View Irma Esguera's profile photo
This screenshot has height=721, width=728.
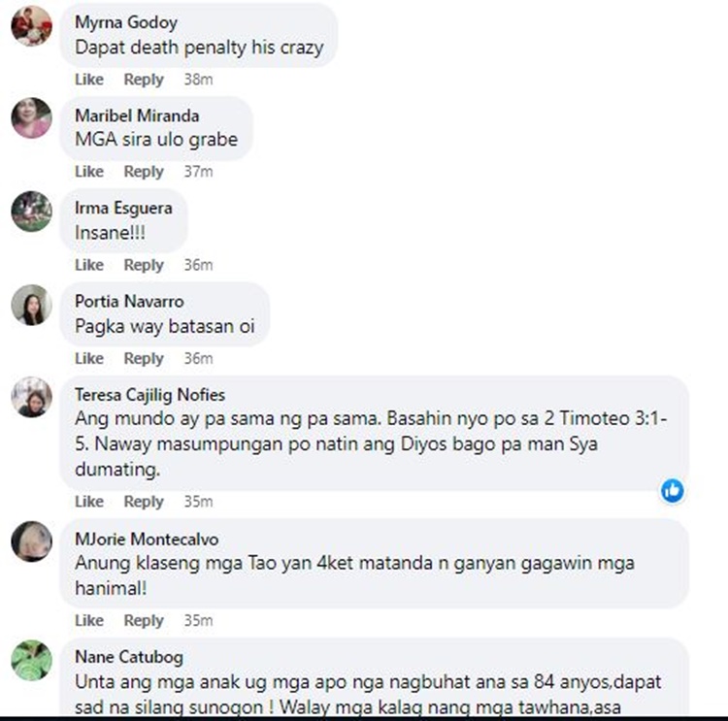pyautogui.click(x=32, y=212)
